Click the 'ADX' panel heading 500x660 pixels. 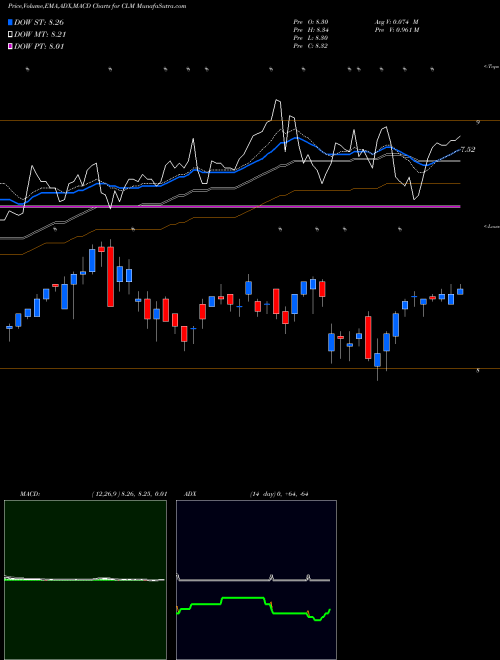(190, 494)
